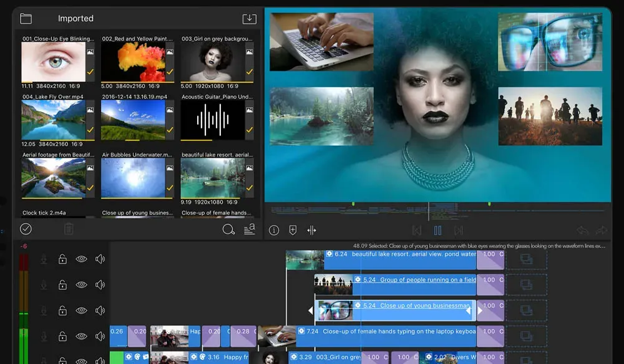The width and height of the screenshot is (624, 364).
Task: Enable multi-select with the checkmark circle icon
Action: point(26,229)
